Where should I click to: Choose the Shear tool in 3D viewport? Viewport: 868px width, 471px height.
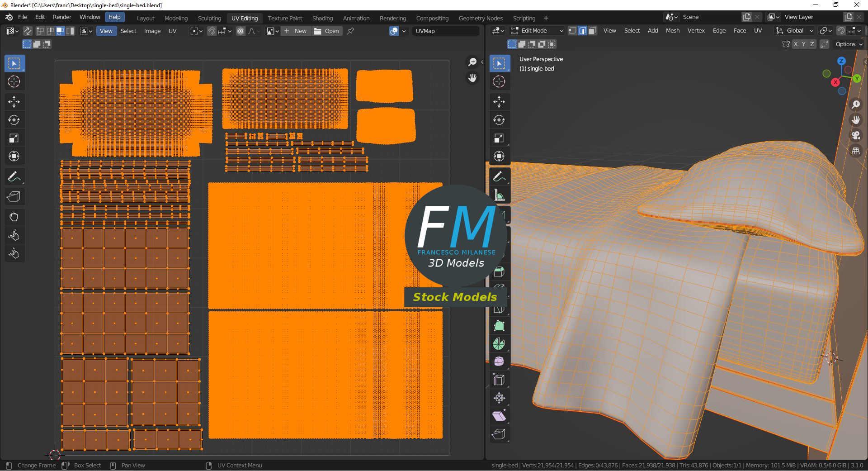[x=499, y=416]
